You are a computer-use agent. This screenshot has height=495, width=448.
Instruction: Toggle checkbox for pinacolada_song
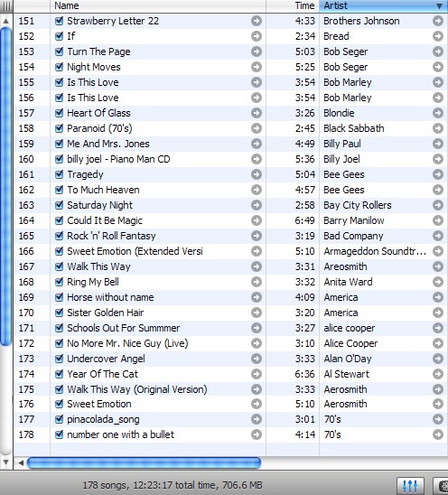click(59, 419)
